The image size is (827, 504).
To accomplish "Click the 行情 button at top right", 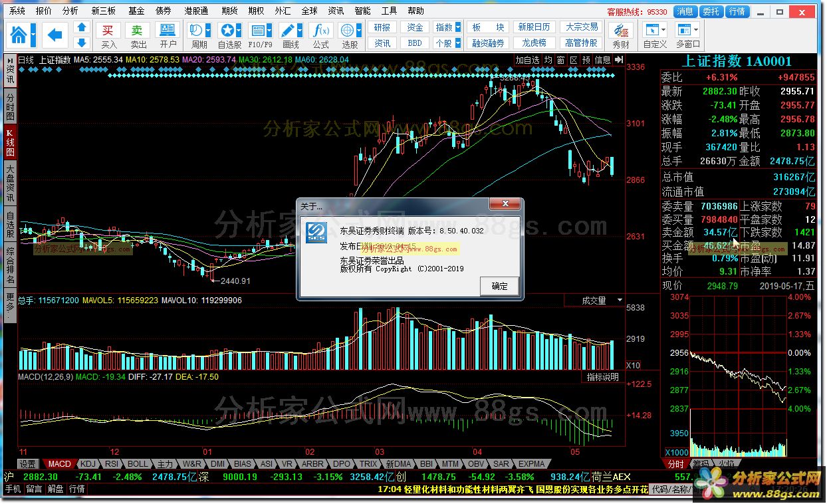I will (737, 11).
